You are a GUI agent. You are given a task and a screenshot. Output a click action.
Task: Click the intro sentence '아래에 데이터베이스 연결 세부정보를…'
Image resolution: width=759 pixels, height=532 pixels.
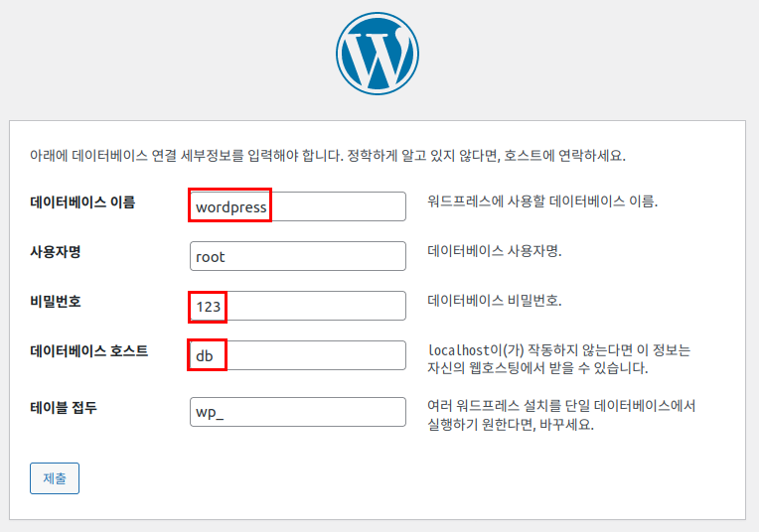328,156
